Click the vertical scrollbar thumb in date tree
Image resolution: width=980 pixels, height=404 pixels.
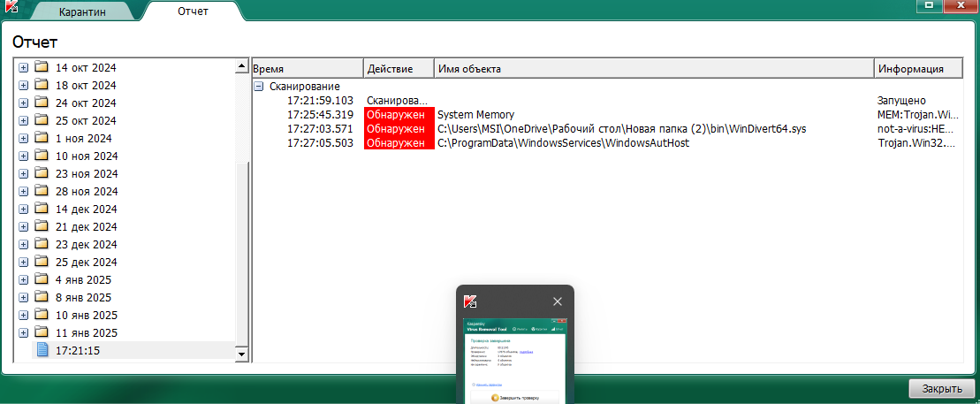point(241,254)
